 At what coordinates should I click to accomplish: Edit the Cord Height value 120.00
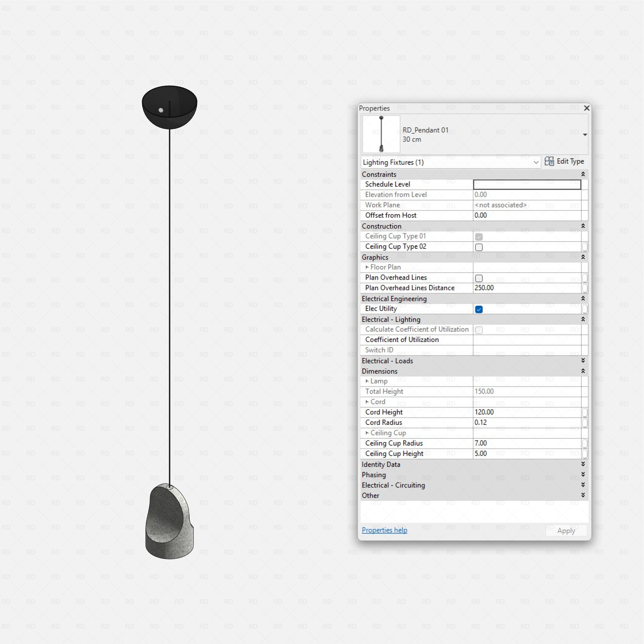click(527, 412)
